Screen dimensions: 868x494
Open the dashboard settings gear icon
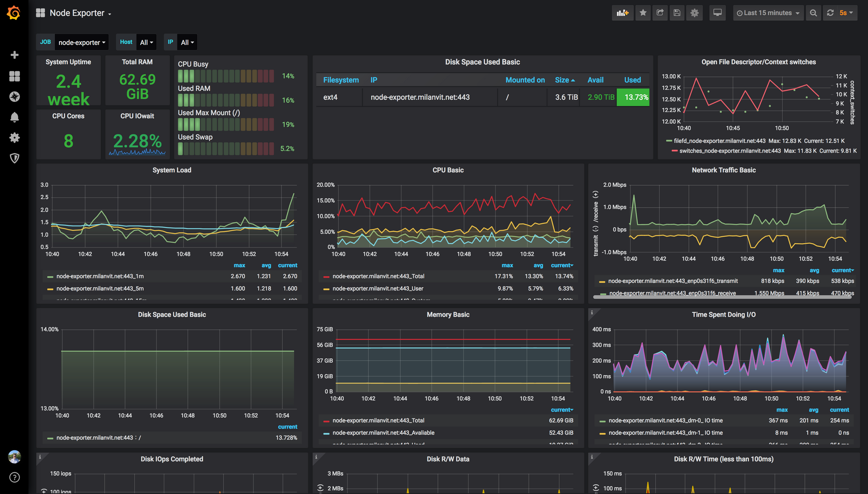tap(694, 13)
